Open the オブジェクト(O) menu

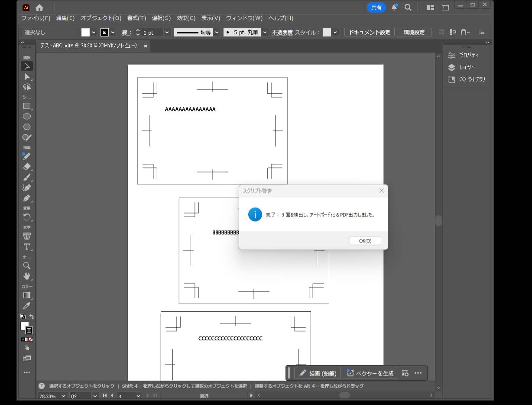pos(101,18)
